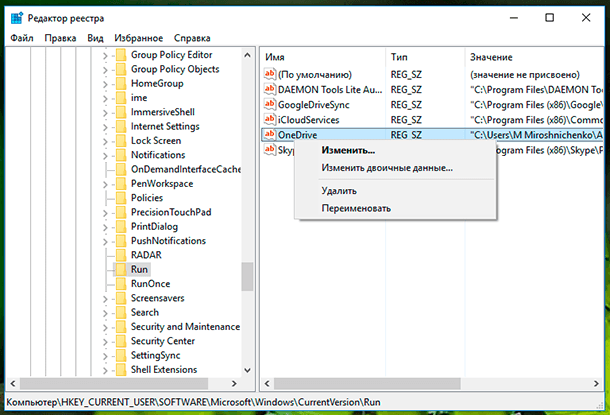Click the string icon of DAEMON Tools Lite
Viewport: 610px width, 415px height.
point(270,89)
